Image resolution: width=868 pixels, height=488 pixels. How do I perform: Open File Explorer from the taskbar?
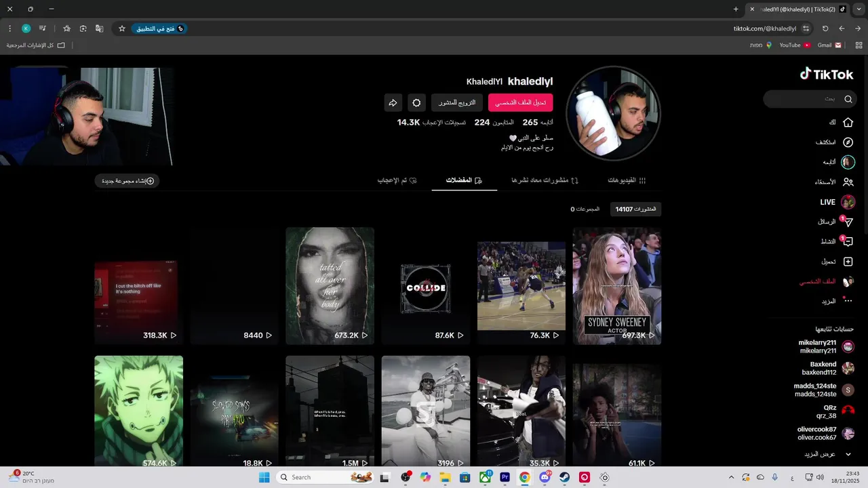(445, 477)
